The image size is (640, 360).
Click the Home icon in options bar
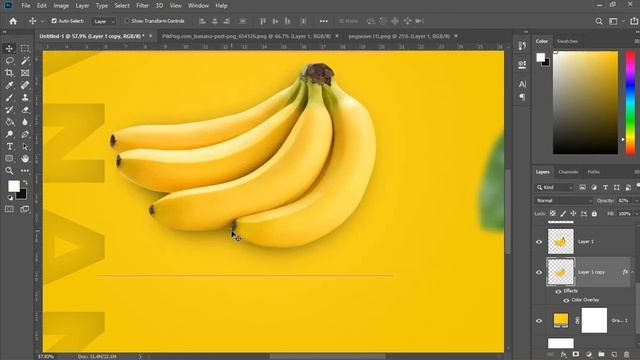click(x=13, y=21)
